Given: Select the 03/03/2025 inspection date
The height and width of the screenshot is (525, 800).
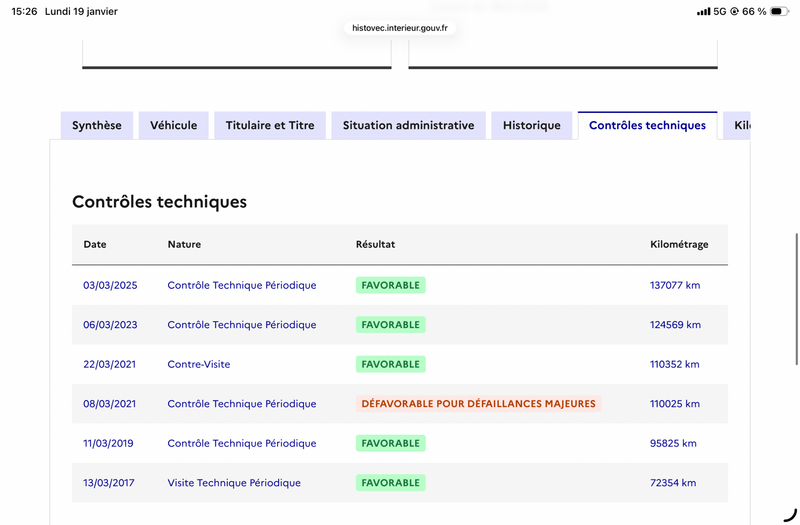Looking at the screenshot, I should pos(110,285).
